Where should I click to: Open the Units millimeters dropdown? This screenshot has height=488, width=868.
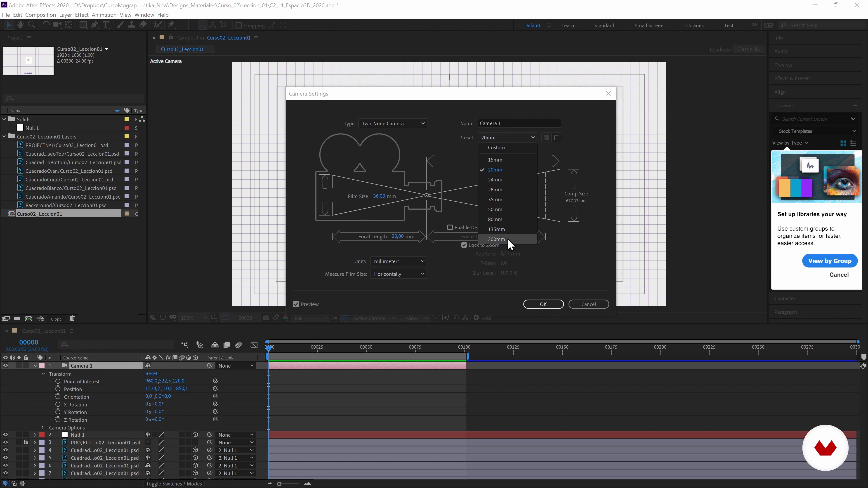[398, 261]
